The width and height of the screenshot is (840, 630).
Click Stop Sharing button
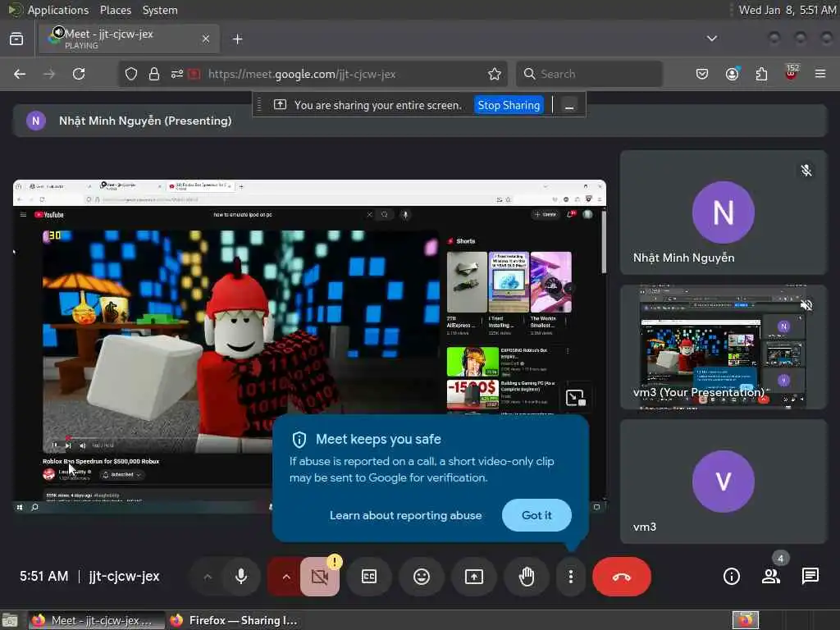(509, 105)
